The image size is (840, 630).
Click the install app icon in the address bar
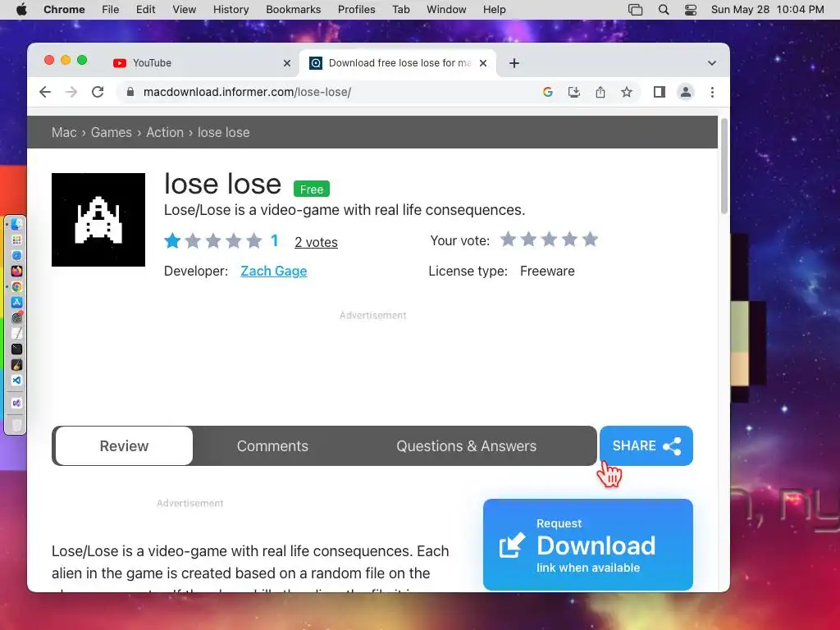pyautogui.click(x=573, y=92)
